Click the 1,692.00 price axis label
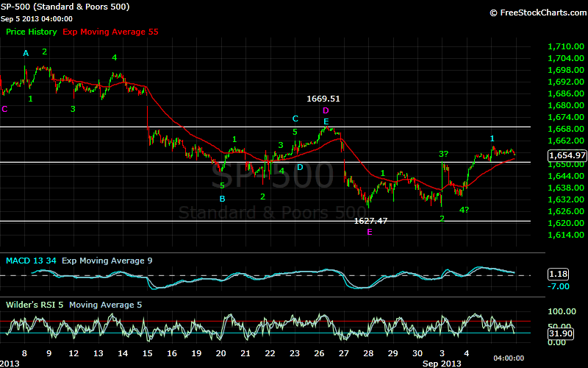Image resolution: width=588 pixels, height=368 pixels. click(x=566, y=82)
